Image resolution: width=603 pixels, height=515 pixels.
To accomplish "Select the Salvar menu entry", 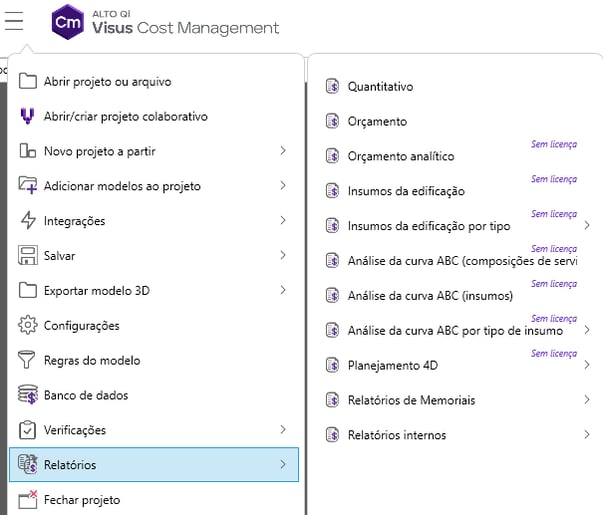I will click(59, 256).
